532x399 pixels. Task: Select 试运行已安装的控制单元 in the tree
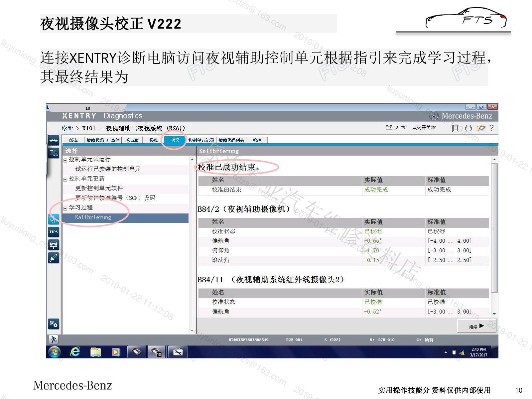pos(108,169)
